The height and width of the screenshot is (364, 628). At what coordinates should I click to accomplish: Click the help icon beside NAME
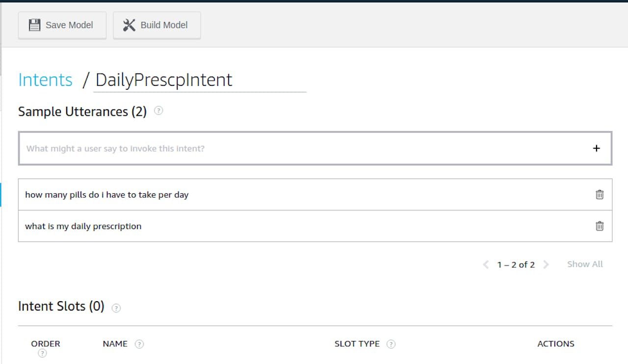click(x=139, y=344)
